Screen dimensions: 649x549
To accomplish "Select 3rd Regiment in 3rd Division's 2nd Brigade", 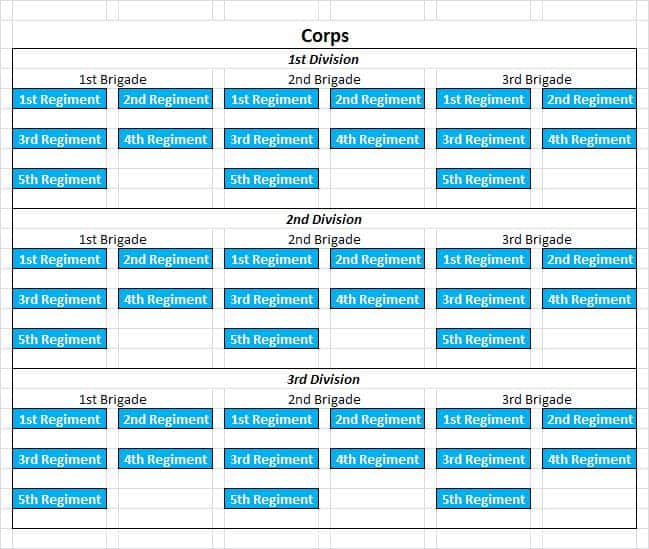I will [271, 459].
